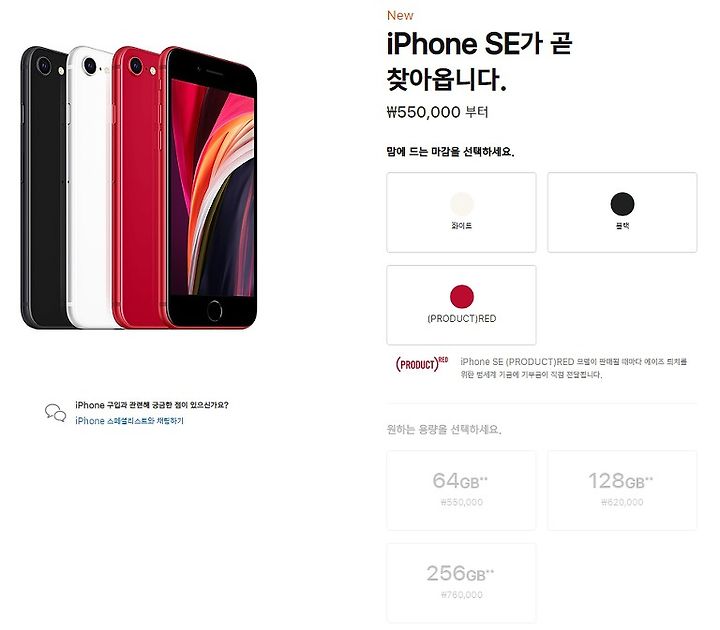
Task: Select the 128GB storage option
Action: [x=622, y=490]
